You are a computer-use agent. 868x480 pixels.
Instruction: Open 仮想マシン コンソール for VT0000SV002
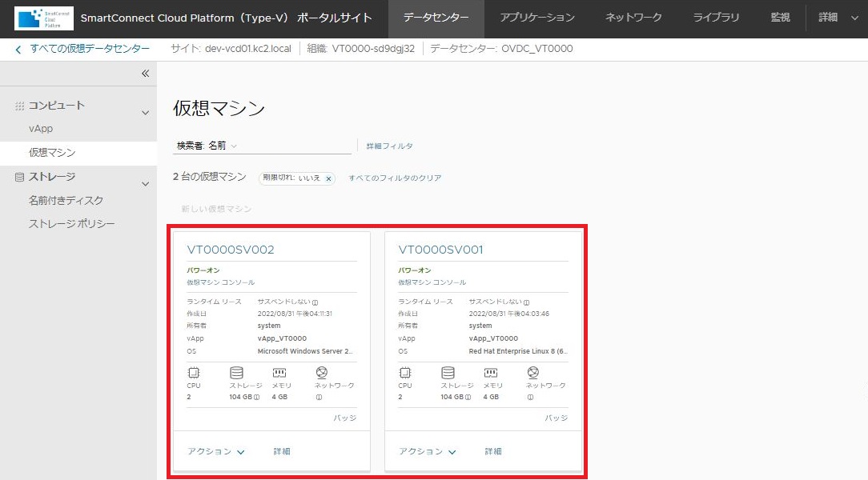(x=221, y=282)
